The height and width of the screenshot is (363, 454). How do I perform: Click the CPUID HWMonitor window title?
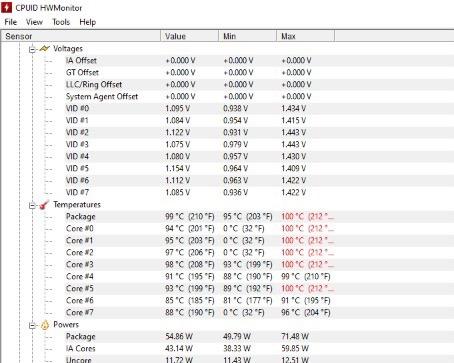click(x=49, y=8)
